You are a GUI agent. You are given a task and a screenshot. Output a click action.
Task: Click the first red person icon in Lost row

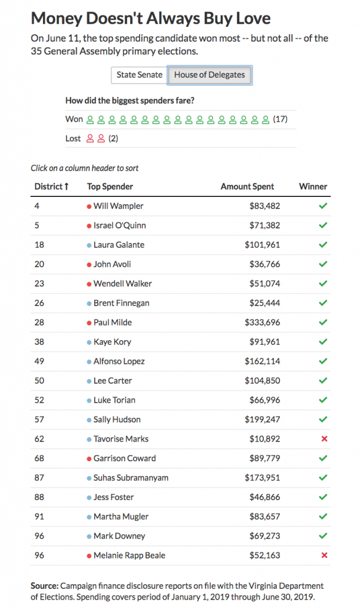[91, 138]
